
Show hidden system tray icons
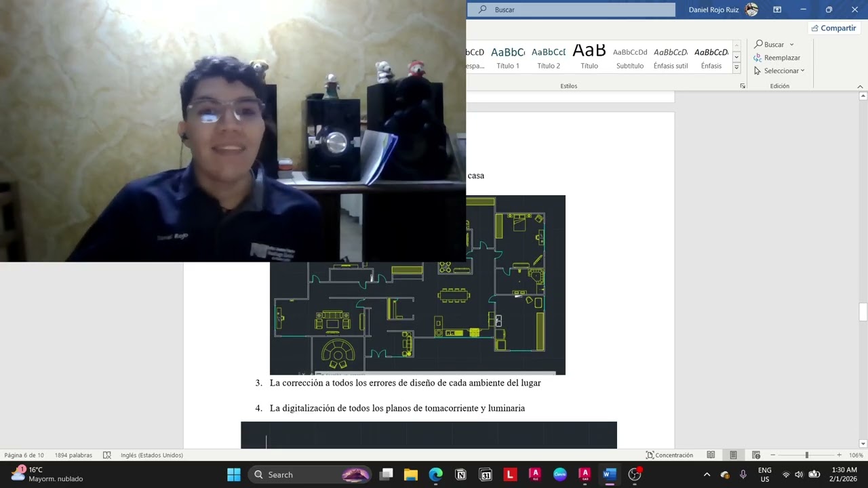(x=707, y=474)
